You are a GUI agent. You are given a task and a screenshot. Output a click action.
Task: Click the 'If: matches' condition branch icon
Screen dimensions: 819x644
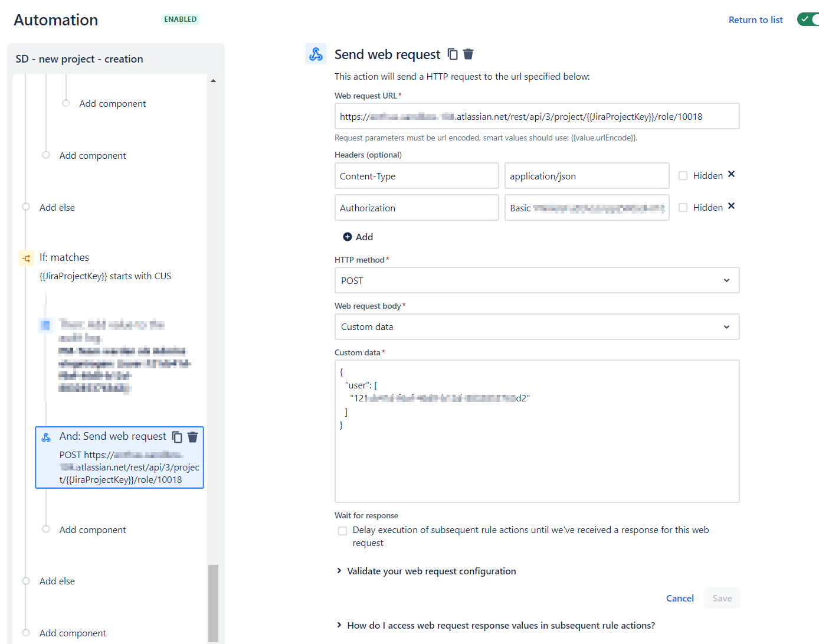point(27,258)
